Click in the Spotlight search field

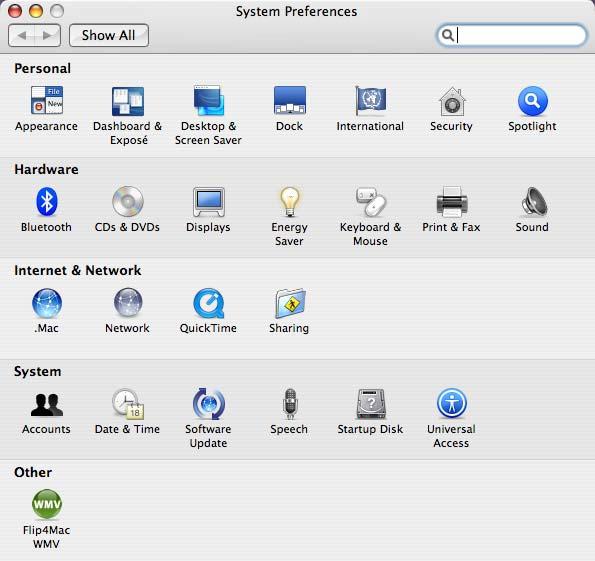tap(512, 35)
